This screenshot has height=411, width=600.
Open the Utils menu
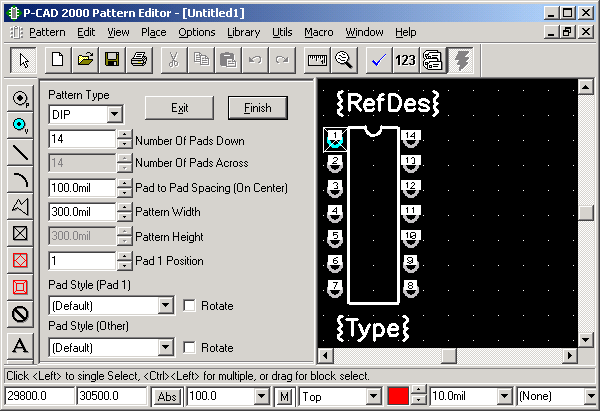pos(282,32)
